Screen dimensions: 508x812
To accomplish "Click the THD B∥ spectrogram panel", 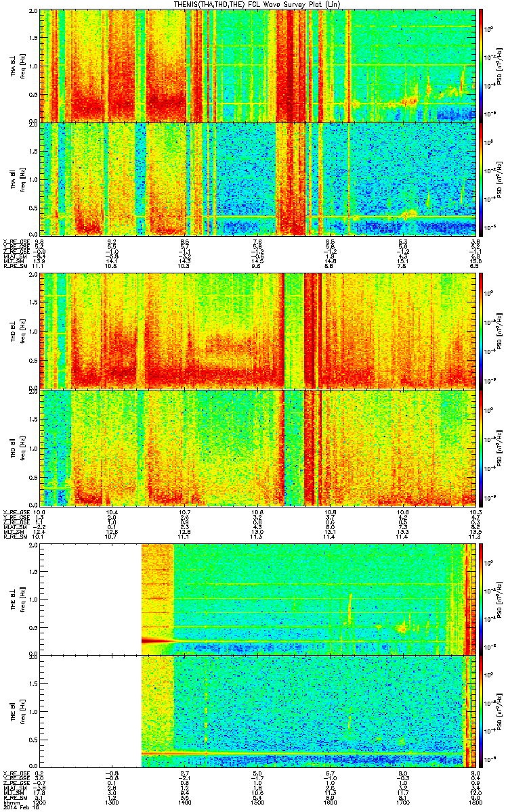I will (257, 447).
